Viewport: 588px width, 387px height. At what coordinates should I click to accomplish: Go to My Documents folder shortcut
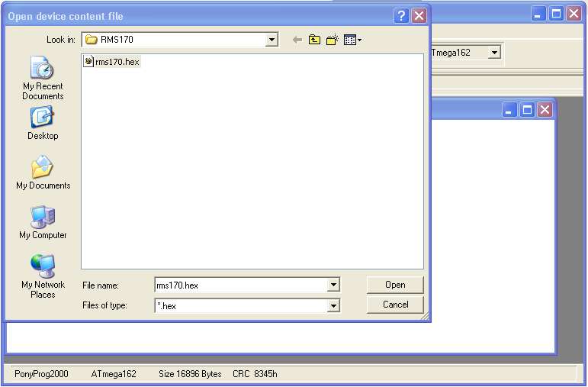point(43,173)
